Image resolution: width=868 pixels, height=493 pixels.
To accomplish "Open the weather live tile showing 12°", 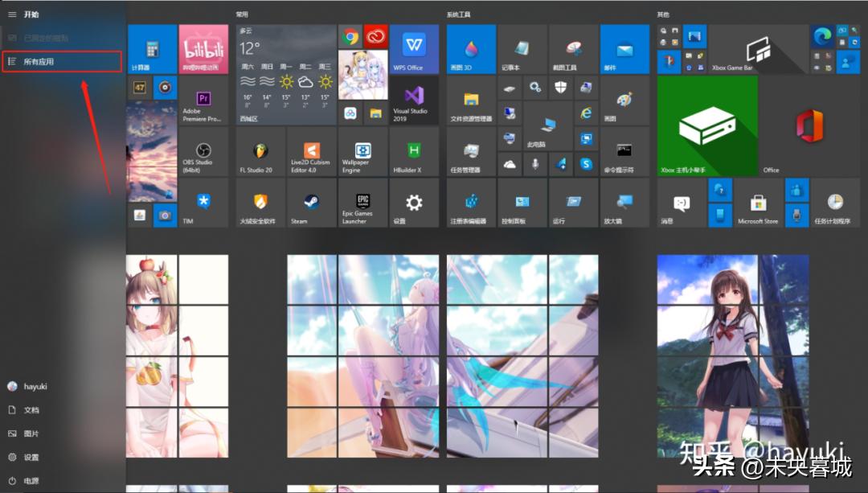I will [286, 74].
